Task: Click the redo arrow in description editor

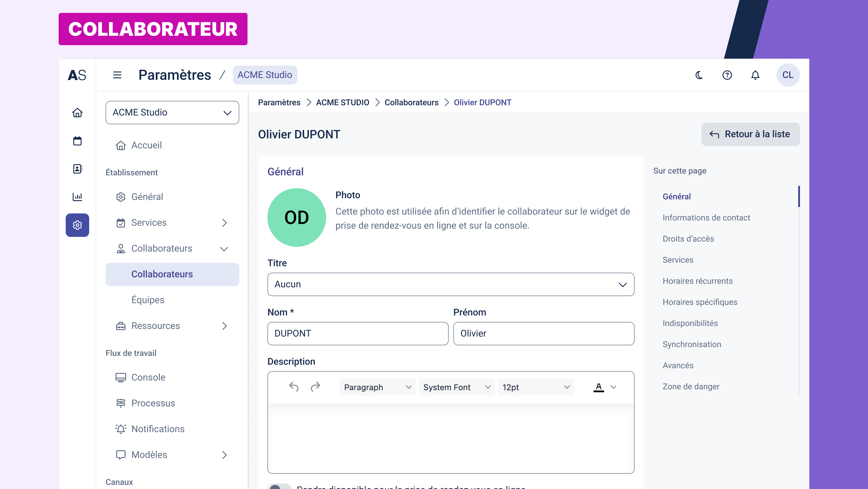Action: point(315,387)
